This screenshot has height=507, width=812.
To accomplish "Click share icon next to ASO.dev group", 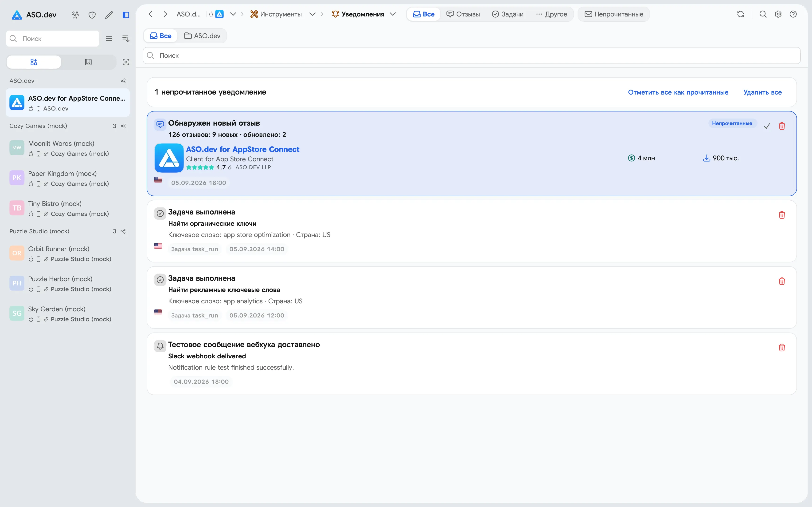I will [x=123, y=81].
